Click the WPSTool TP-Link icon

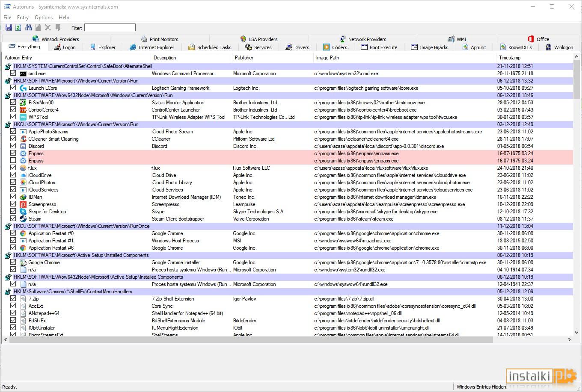(23, 117)
